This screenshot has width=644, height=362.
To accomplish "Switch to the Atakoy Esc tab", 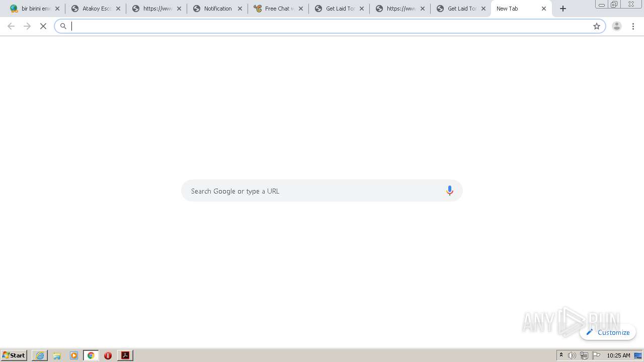I will pyautogui.click(x=96, y=9).
